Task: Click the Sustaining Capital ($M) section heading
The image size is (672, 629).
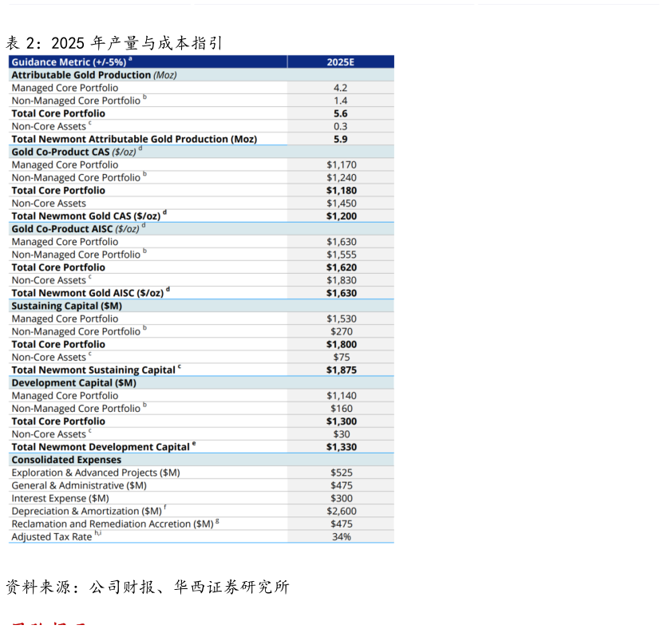Action: (x=66, y=306)
